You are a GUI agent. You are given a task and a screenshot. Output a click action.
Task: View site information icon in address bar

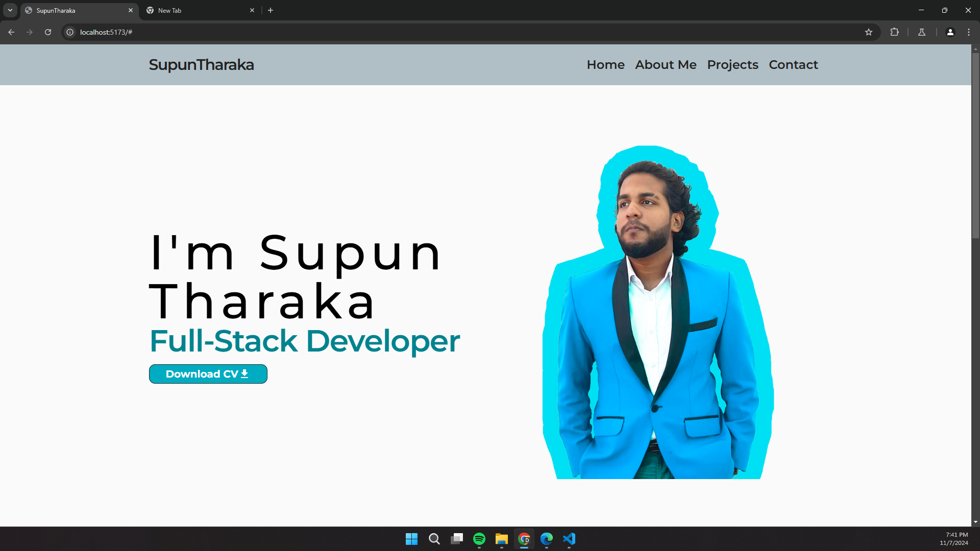[x=70, y=32]
